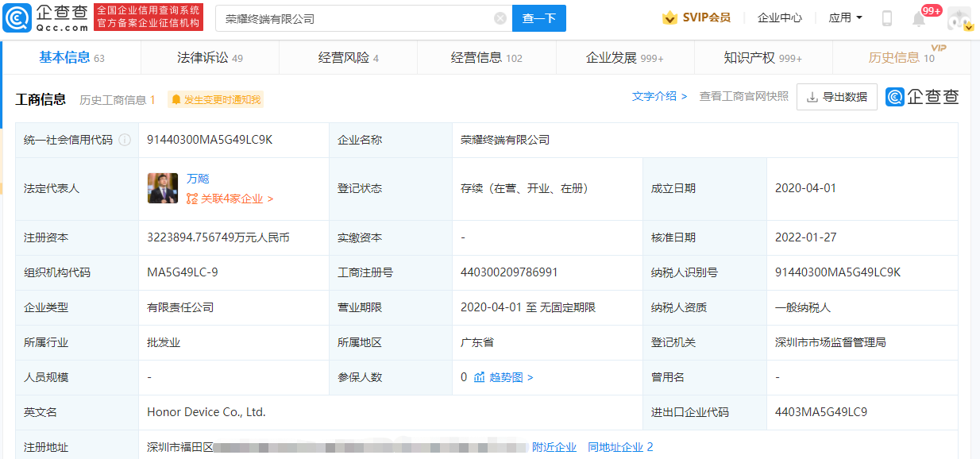The image size is (980, 459).
Task: Expand 关联4家企业 link arrow
Action: pyautogui.click(x=270, y=199)
